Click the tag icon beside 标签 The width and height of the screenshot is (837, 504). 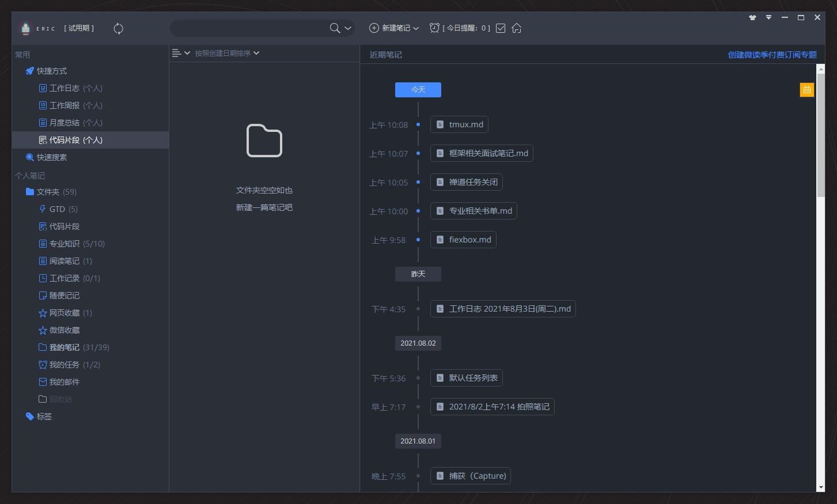pyautogui.click(x=30, y=416)
